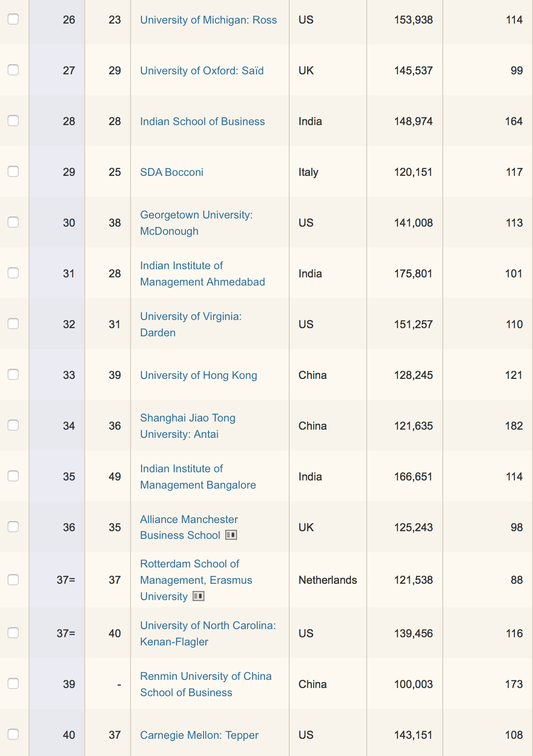Open the University of Hong Kong link
Image resolution: width=533 pixels, height=756 pixels.
coord(199,375)
